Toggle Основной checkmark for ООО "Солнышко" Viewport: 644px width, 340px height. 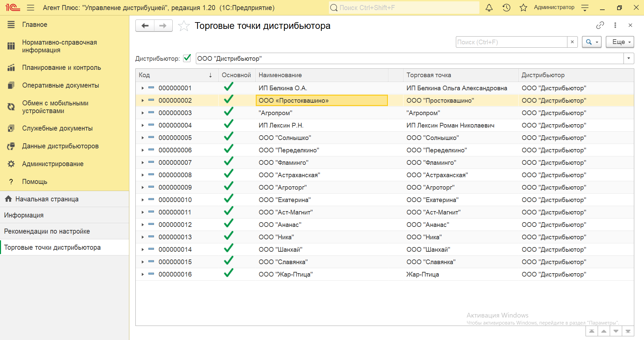(228, 137)
